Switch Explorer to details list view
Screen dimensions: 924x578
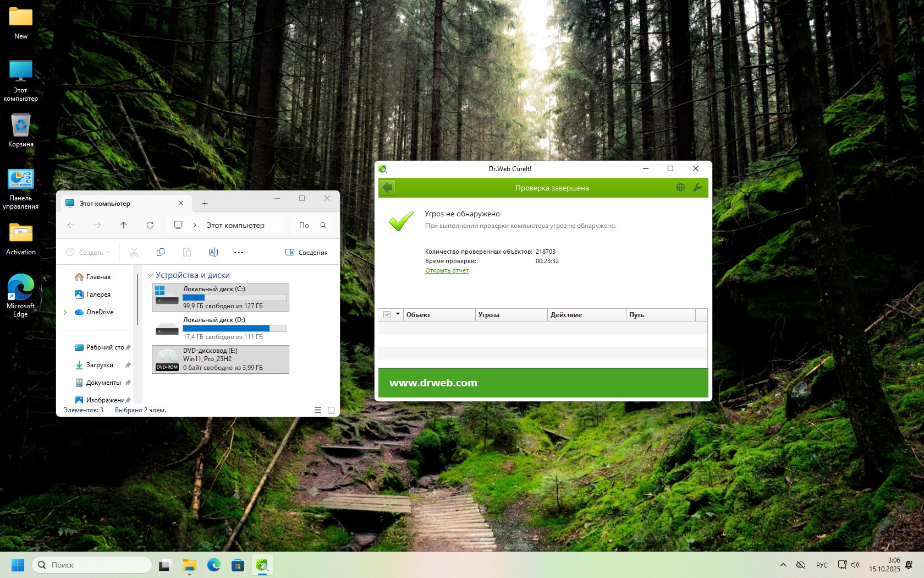pos(318,410)
